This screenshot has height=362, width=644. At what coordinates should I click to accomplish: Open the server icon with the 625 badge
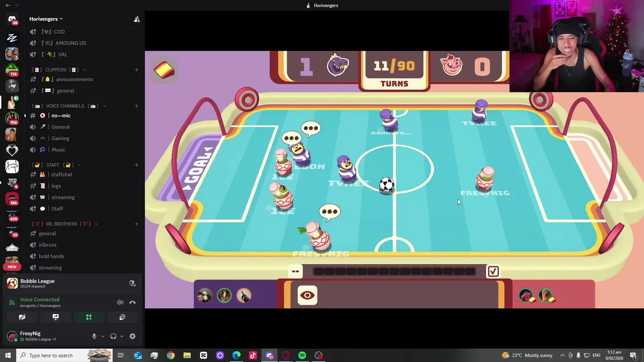(x=12, y=215)
